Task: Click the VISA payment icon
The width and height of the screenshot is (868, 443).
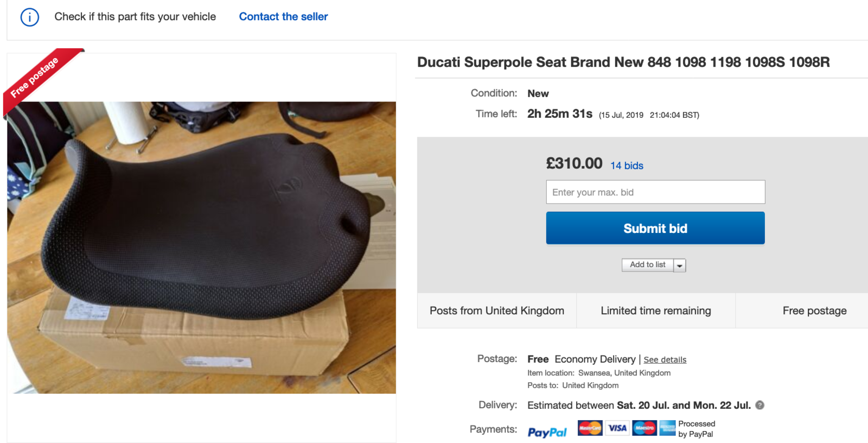Action: (617, 428)
